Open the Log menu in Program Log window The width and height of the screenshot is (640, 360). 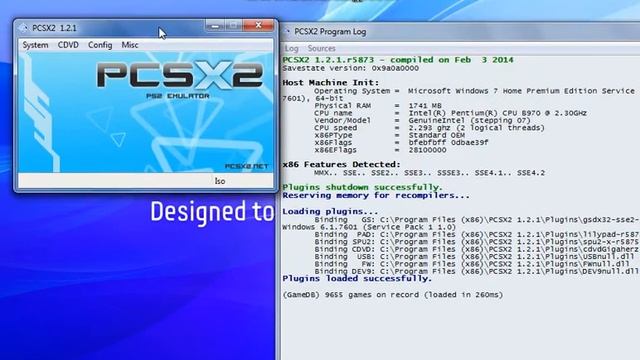[x=291, y=49]
